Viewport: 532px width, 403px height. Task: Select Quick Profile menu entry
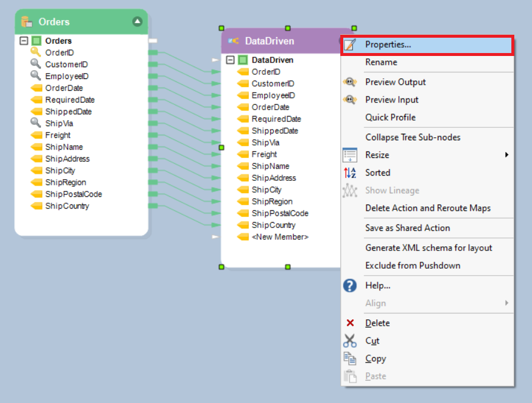pyautogui.click(x=390, y=117)
